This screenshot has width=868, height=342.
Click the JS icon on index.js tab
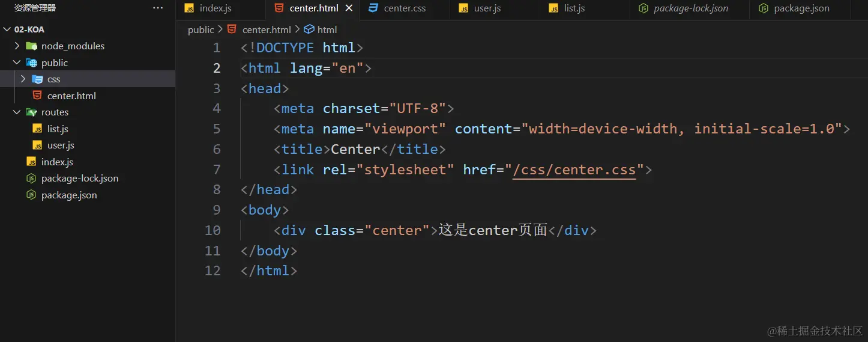[189, 8]
